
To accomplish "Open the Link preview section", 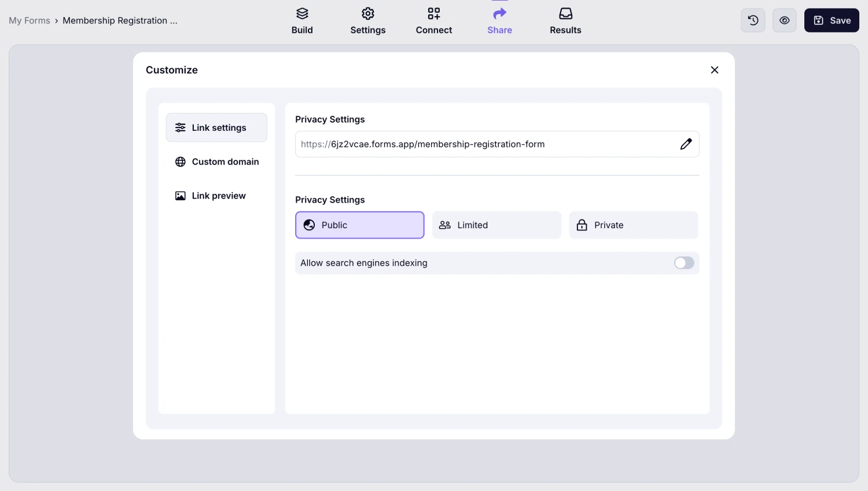I will pyautogui.click(x=218, y=196).
